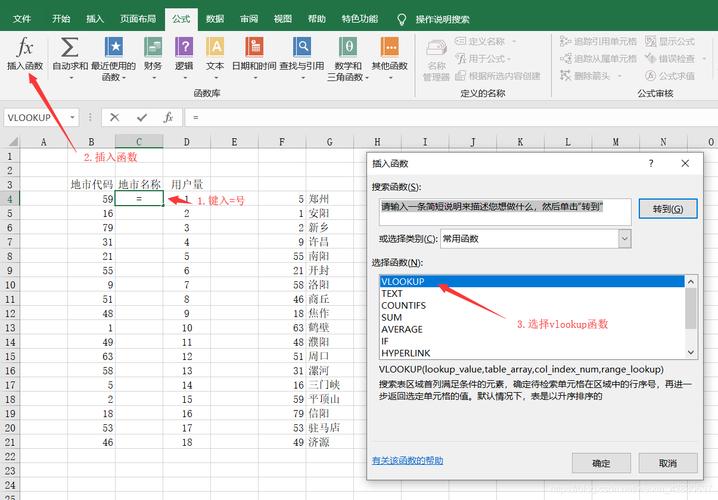This screenshot has height=500, width=718.
Task: Switch to the Home (开始) tab
Action: (x=61, y=19)
